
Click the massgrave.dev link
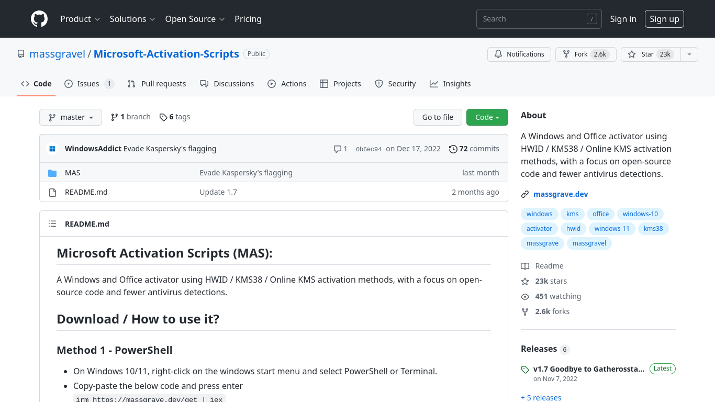tap(561, 193)
